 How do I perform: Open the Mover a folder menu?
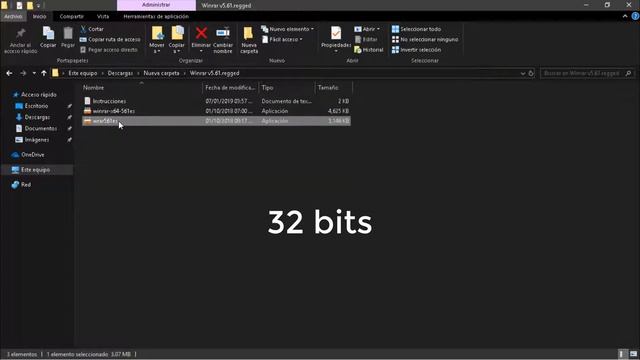(157, 40)
